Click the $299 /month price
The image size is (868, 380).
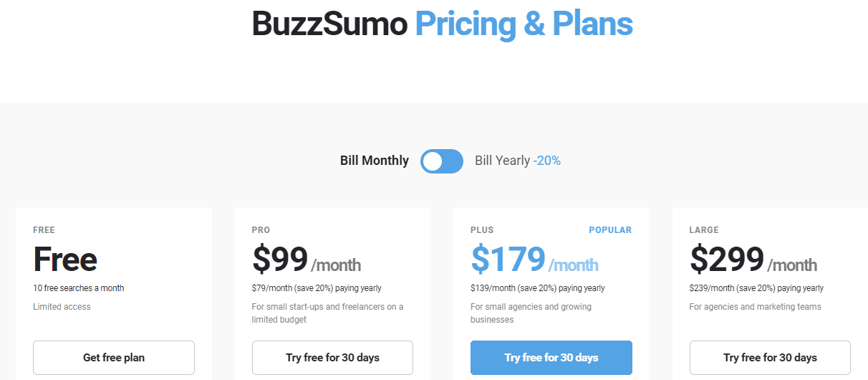[753, 260]
